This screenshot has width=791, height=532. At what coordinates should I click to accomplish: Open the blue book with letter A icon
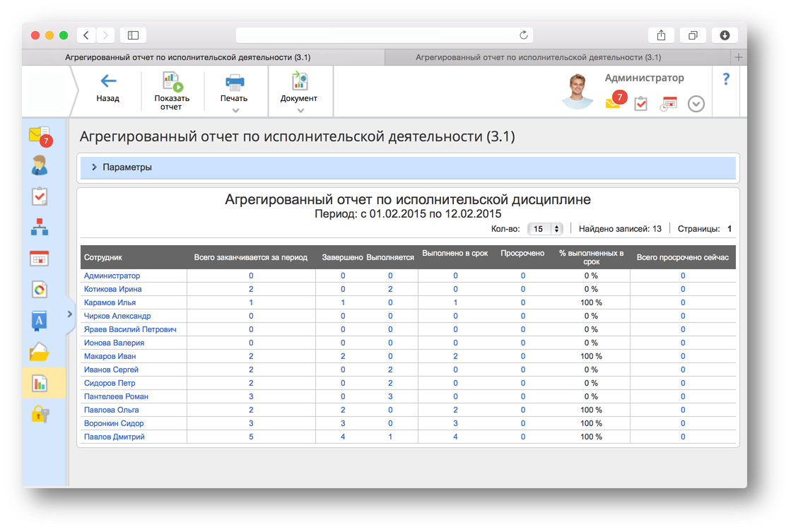(40, 321)
